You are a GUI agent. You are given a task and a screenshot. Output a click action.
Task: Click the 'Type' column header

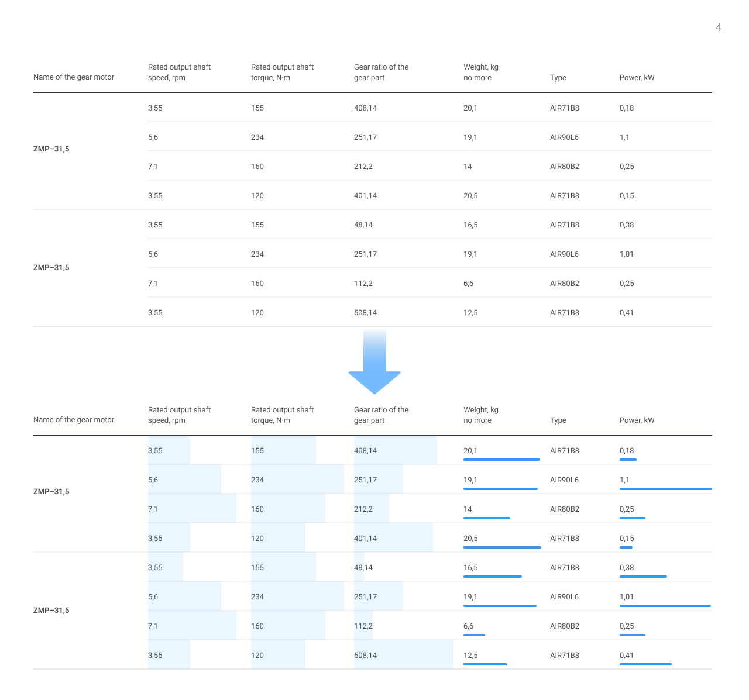[x=558, y=77]
